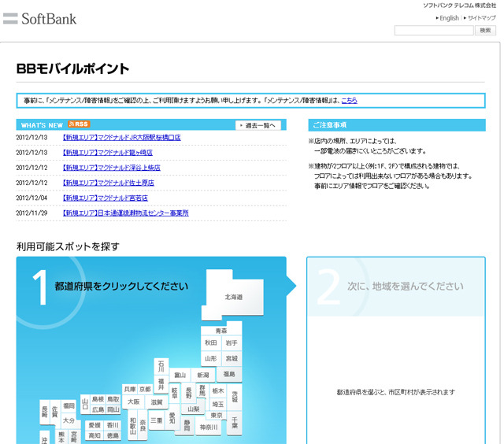
Task: Select 三重 prefecture tile
Action: click(156, 420)
